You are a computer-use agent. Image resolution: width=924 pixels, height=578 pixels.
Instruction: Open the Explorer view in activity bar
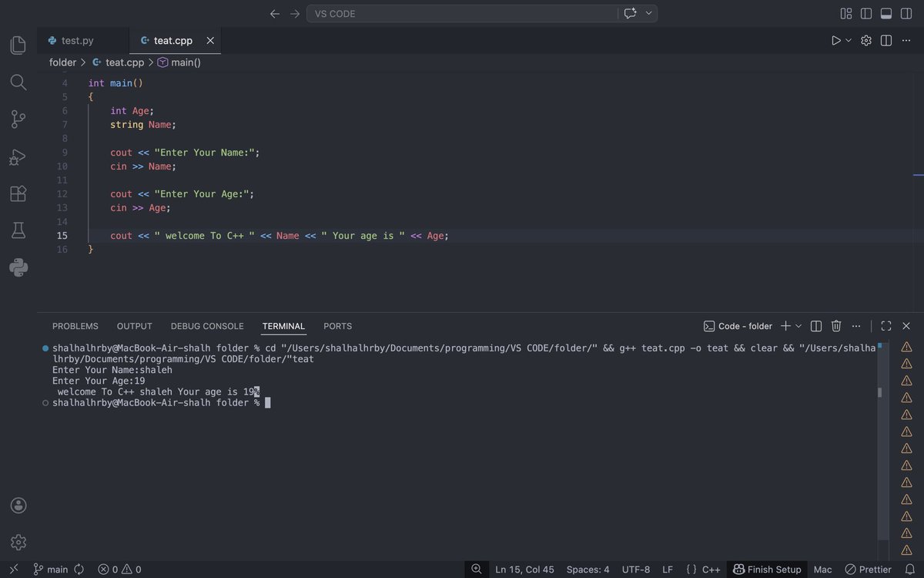tap(18, 45)
